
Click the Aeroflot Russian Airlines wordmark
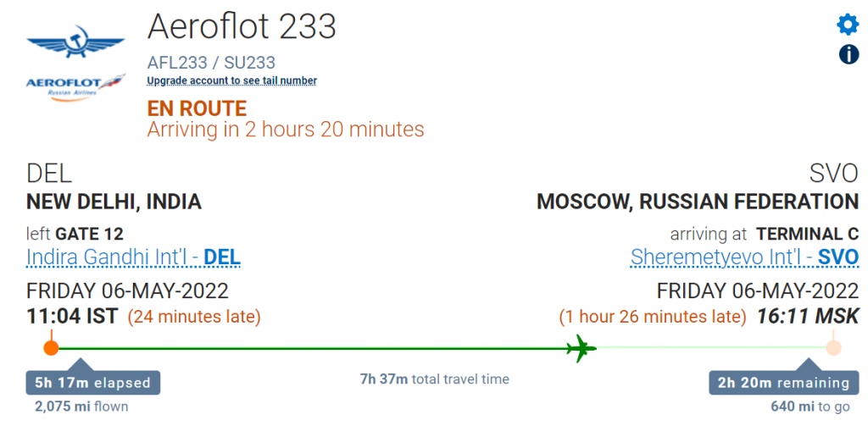75,87
